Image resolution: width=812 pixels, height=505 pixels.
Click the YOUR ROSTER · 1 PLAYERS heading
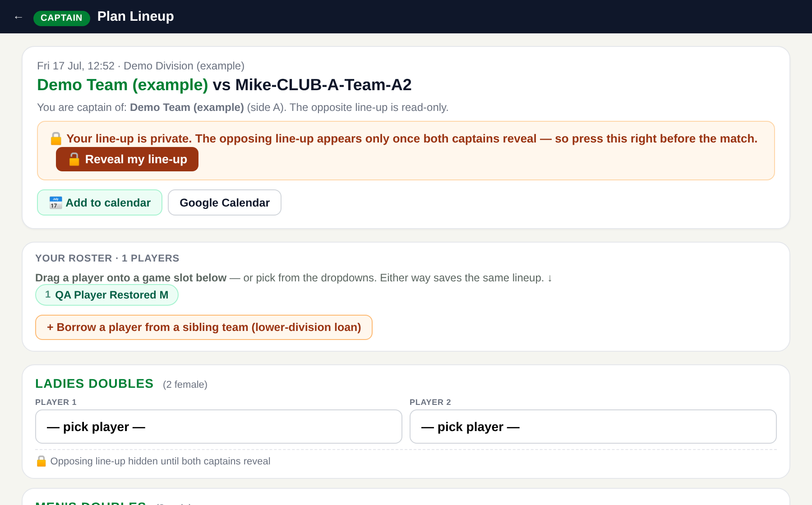tap(107, 258)
